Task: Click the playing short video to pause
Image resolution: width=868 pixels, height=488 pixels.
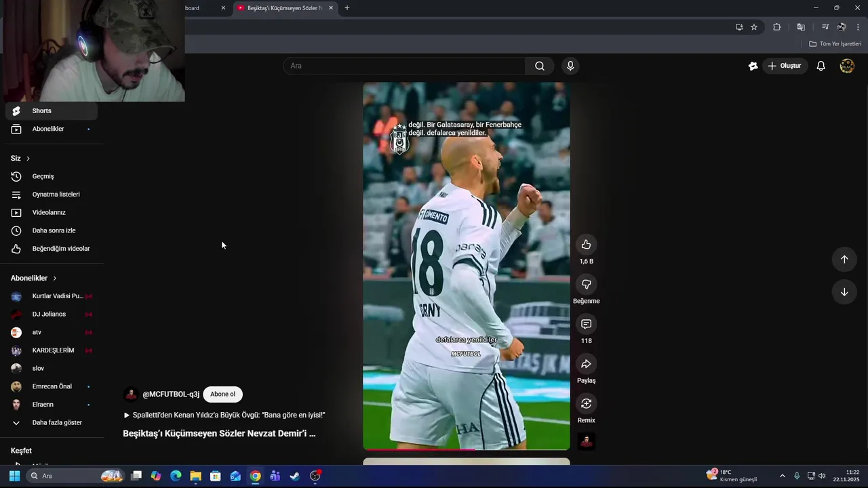Action: 467,266
